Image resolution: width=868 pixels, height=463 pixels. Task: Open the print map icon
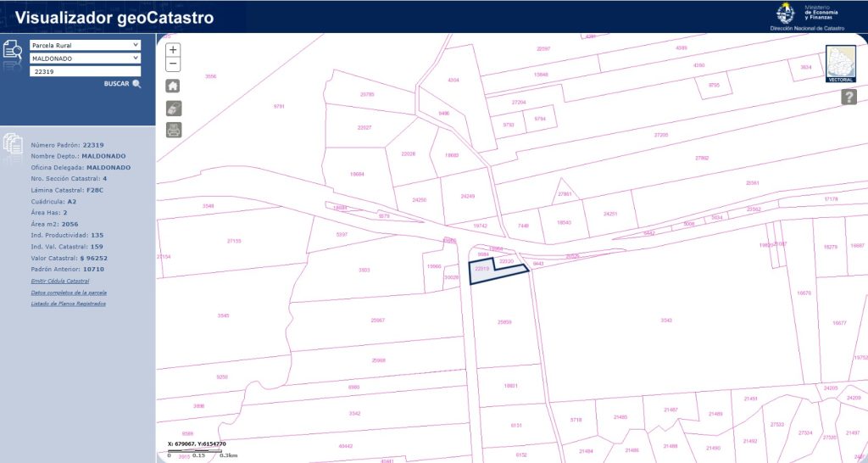click(x=173, y=130)
